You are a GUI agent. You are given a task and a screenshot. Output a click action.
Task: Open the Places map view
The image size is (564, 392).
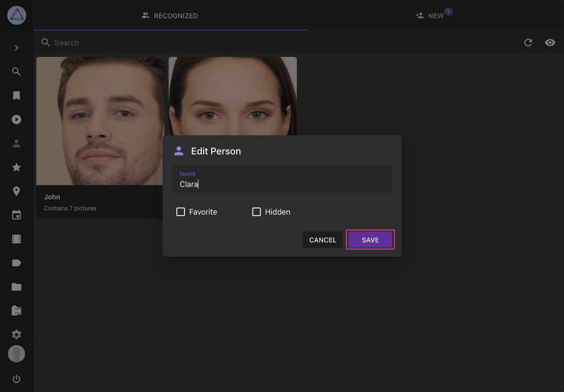[16, 191]
